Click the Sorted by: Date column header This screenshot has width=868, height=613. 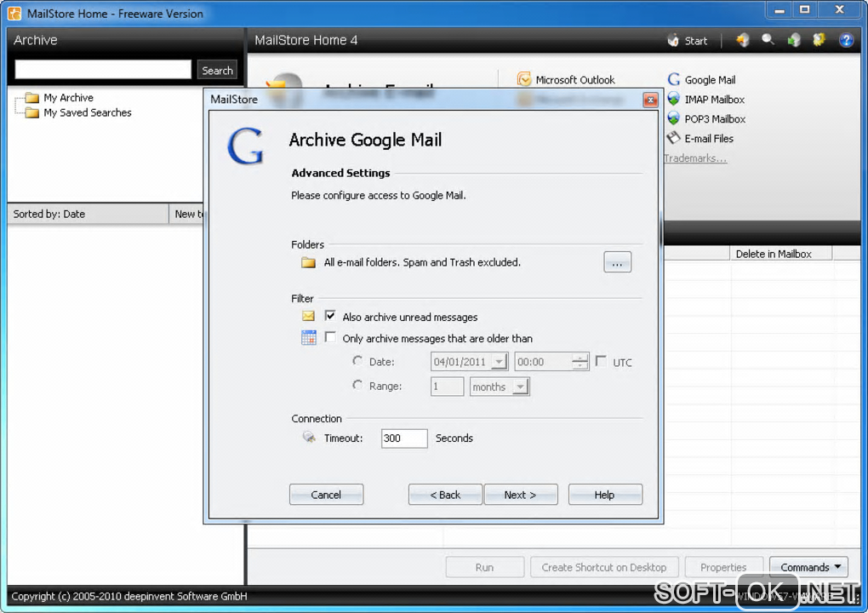click(x=88, y=214)
